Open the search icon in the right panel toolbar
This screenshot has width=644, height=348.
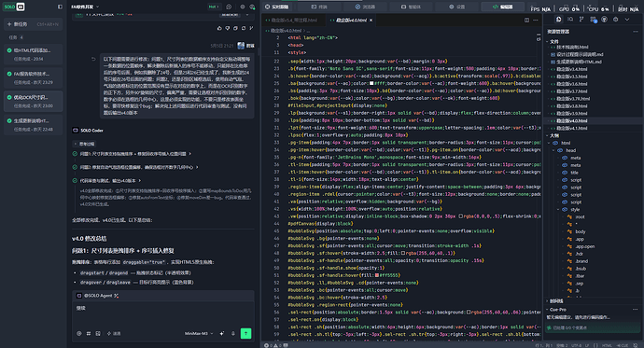click(x=570, y=20)
